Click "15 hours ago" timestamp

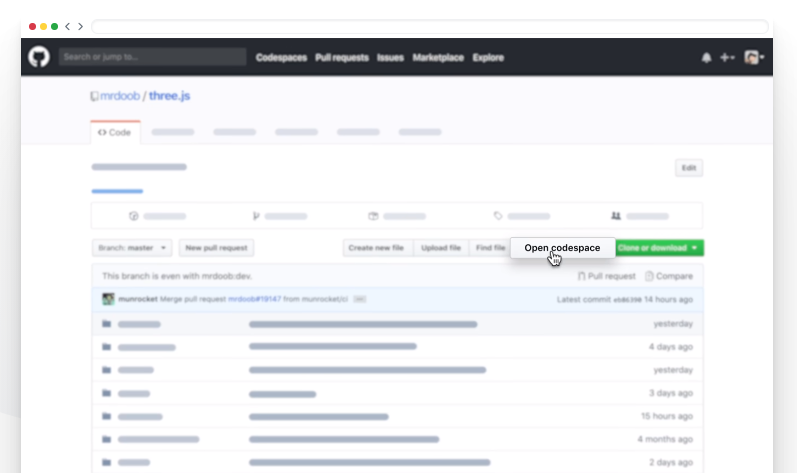667,416
